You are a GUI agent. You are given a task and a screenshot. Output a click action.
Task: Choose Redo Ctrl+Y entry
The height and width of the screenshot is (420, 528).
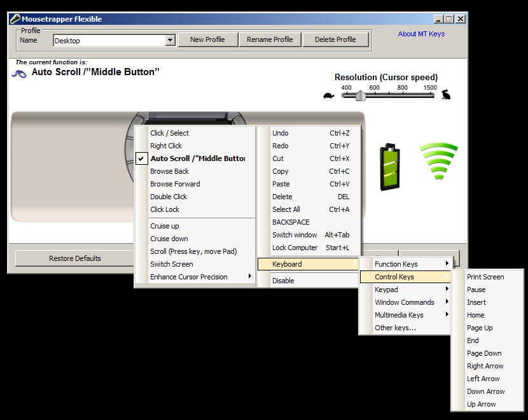(309, 146)
